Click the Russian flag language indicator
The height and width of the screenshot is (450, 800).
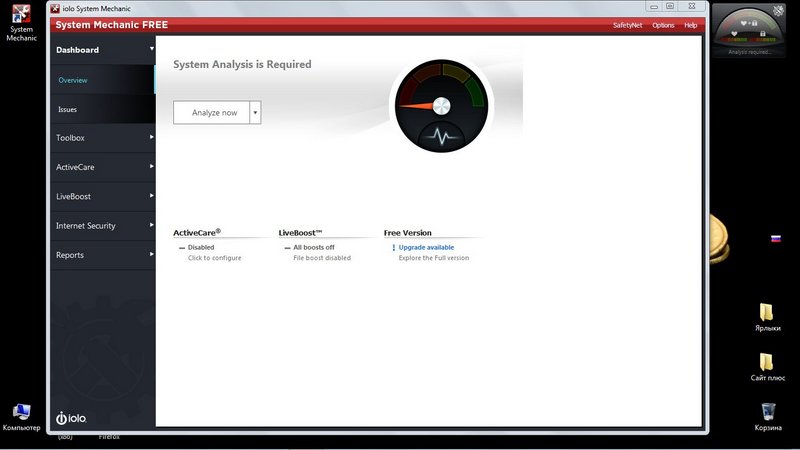click(x=776, y=238)
